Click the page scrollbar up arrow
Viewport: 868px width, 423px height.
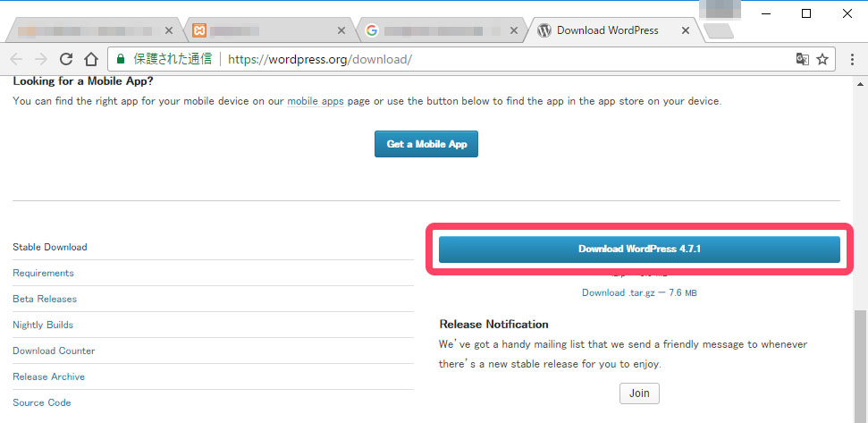pos(861,83)
